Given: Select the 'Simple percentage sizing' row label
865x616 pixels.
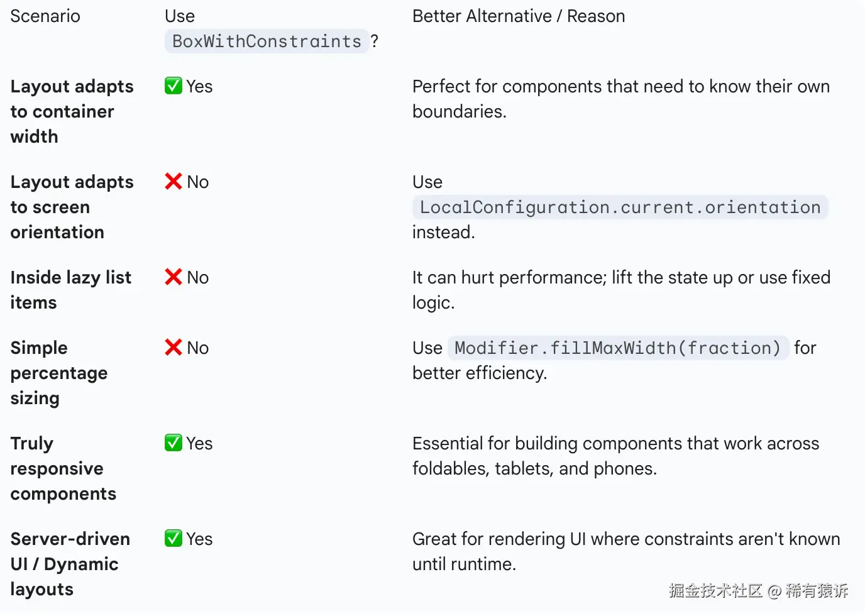Looking at the screenshot, I should click(59, 373).
